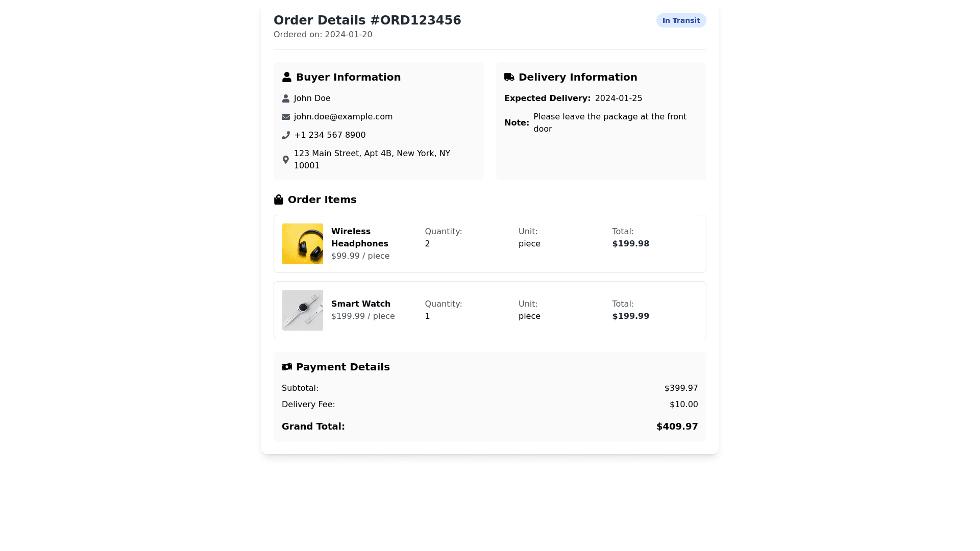Click the shopping bag icon for Order Items

(279, 199)
